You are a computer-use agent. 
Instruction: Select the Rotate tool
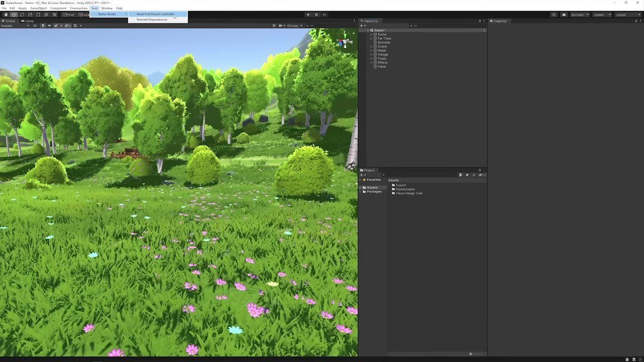[x=22, y=15]
